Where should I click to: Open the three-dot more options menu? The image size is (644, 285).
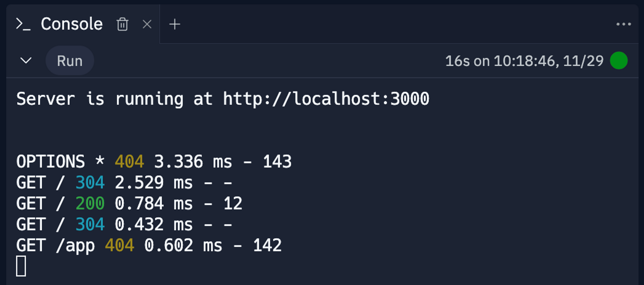pyautogui.click(x=624, y=24)
